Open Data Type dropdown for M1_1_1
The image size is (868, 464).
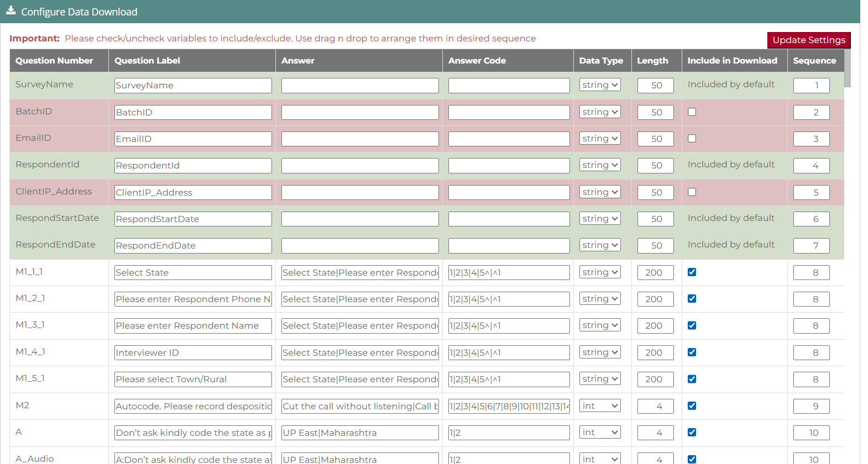coord(600,272)
